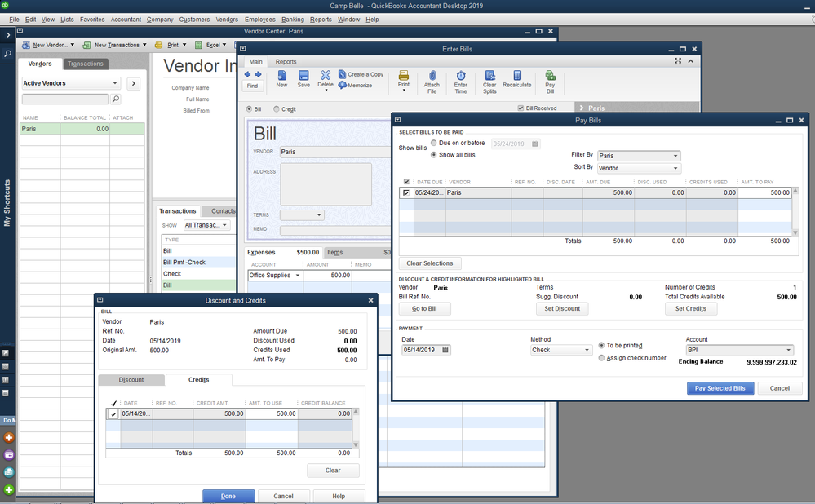The image size is (815, 504).
Task: Expand Enter Bills window full-screen icon
Action: (678, 61)
